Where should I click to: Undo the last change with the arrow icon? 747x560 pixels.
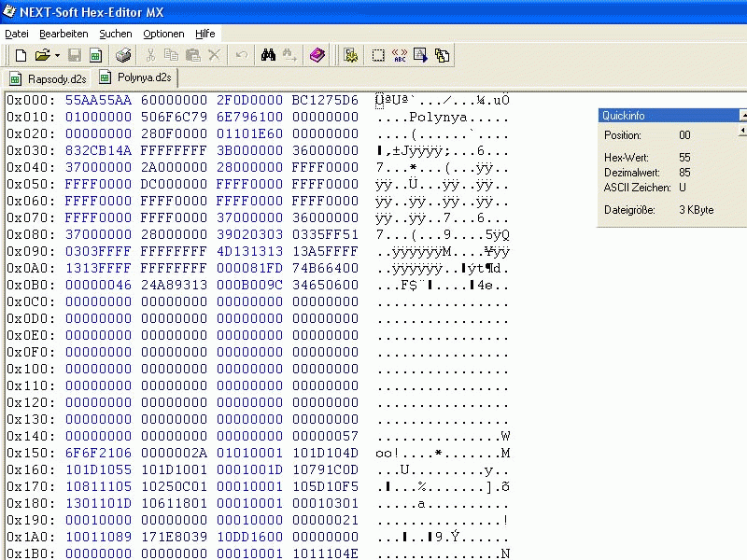pyautogui.click(x=242, y=56)
